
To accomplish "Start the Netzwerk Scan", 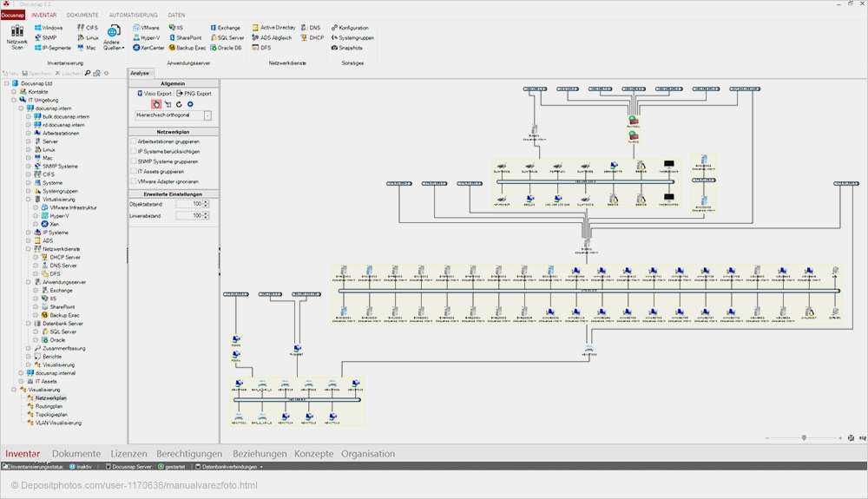I will [16, 37].
